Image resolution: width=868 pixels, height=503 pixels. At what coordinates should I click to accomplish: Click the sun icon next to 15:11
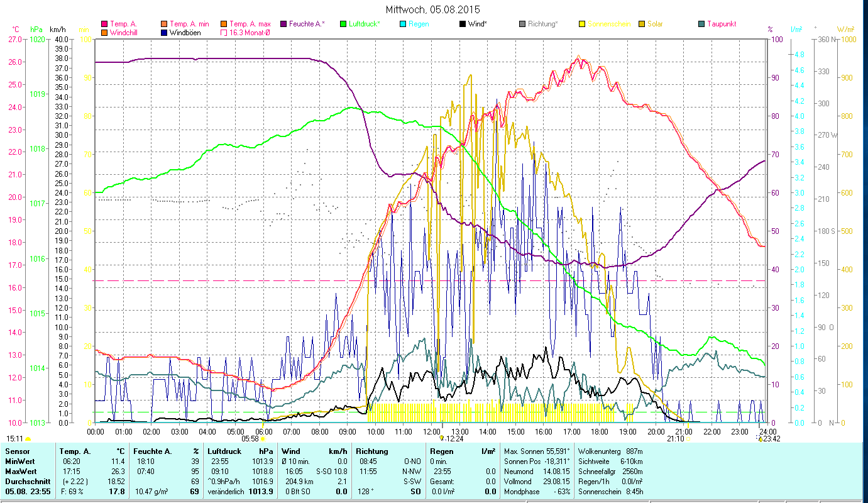pyautogui.click(x=27, y=439)
